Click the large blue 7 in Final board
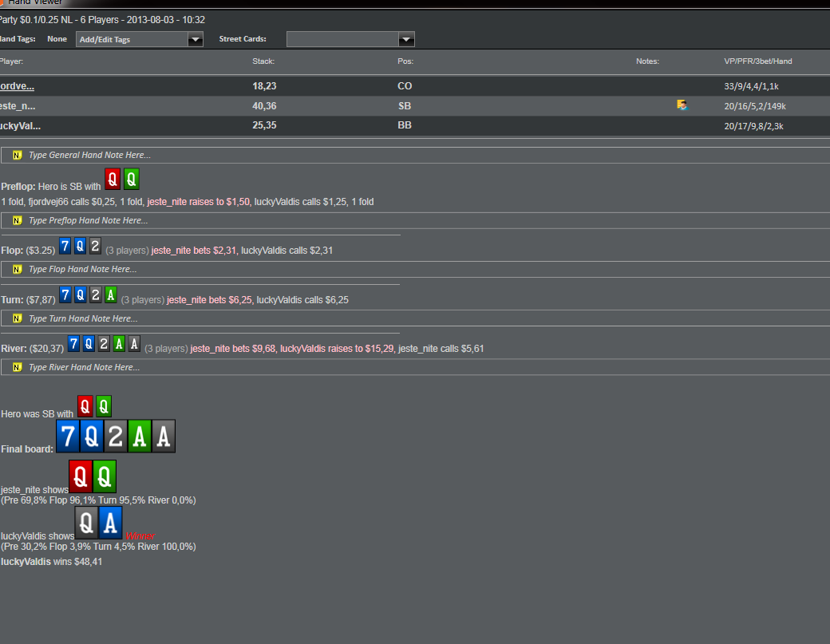 (68, 436)
